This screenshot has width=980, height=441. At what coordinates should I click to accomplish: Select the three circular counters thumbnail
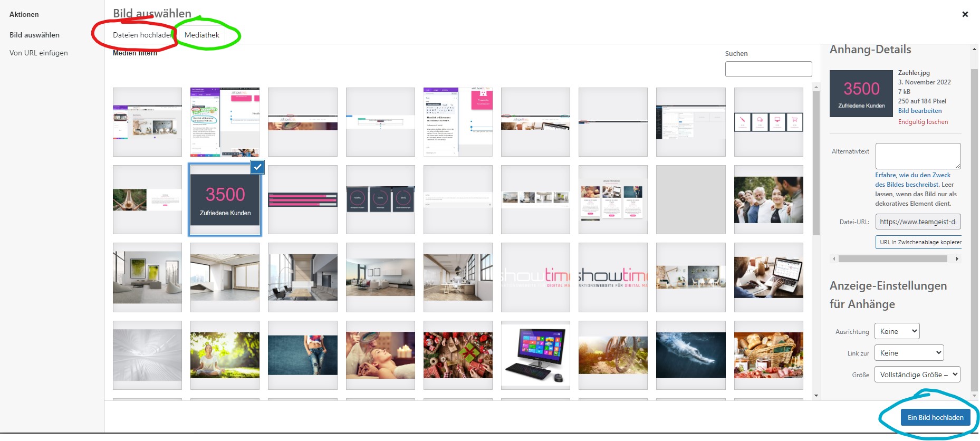click(x=380, y=199)
